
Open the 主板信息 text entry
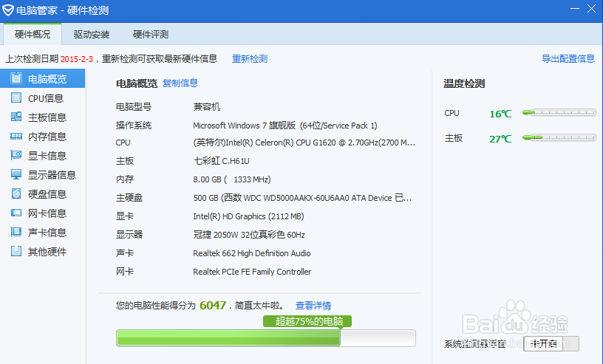point(47,117)
